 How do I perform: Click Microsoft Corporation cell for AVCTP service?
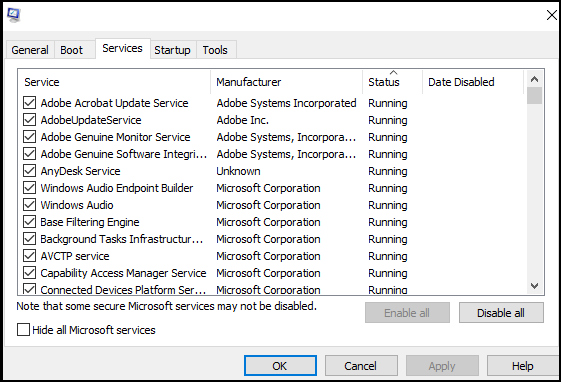tap(268, 256)
